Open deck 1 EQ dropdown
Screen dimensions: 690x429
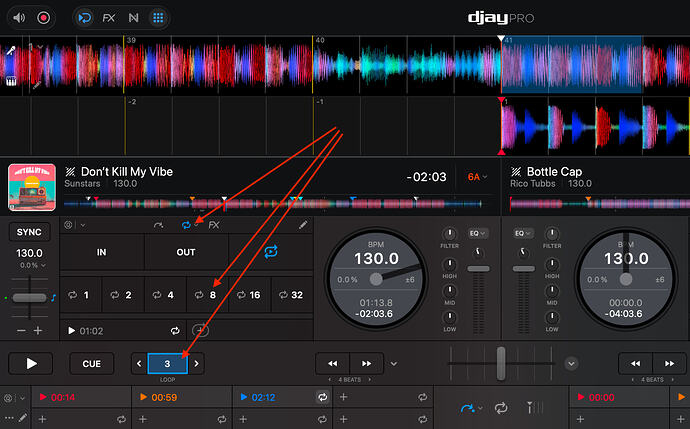477,233
